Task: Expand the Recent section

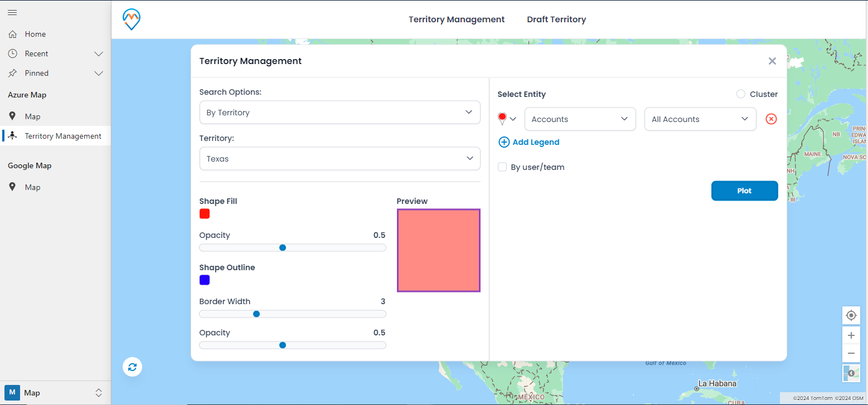Action: pyautogui.click(x=99, y=54)
